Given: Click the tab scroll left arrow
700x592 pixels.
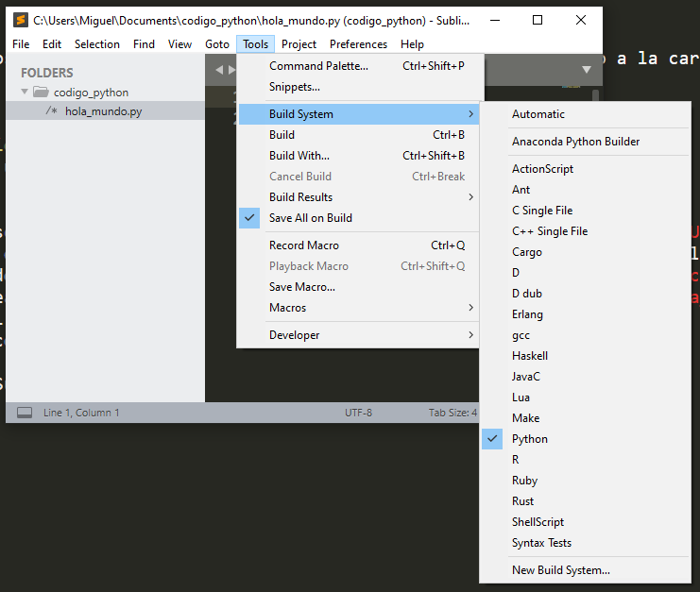Looking at the screenshot, I should pos(219,70).
